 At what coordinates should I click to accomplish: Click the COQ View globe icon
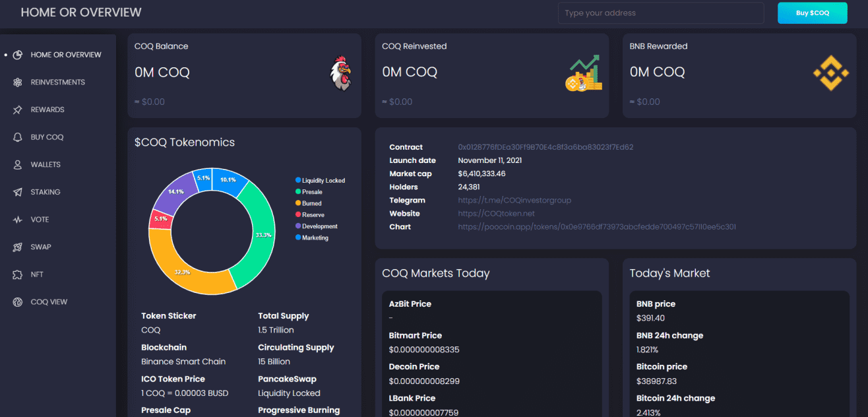tap(18, 302)
